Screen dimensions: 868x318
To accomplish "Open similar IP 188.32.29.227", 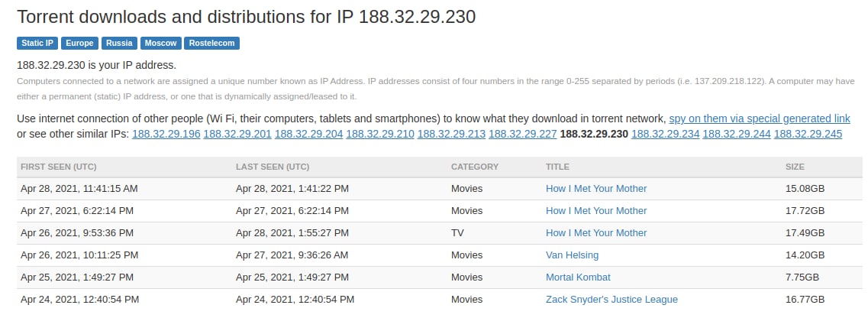I will coord(523,134).
